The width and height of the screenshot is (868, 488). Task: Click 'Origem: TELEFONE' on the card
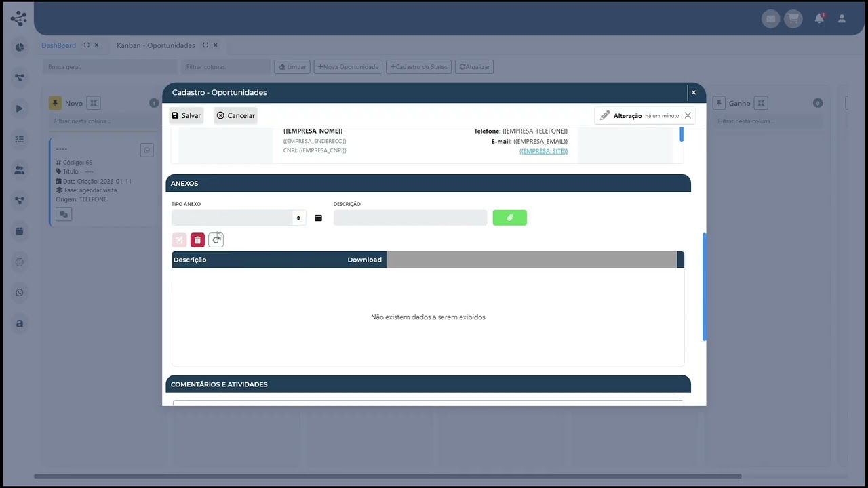[x=81, y=199]
